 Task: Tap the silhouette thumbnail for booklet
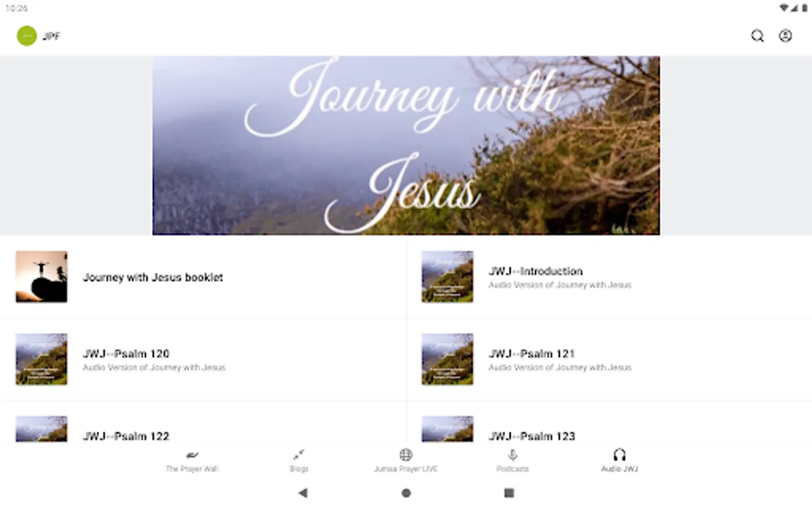[41, 277]
